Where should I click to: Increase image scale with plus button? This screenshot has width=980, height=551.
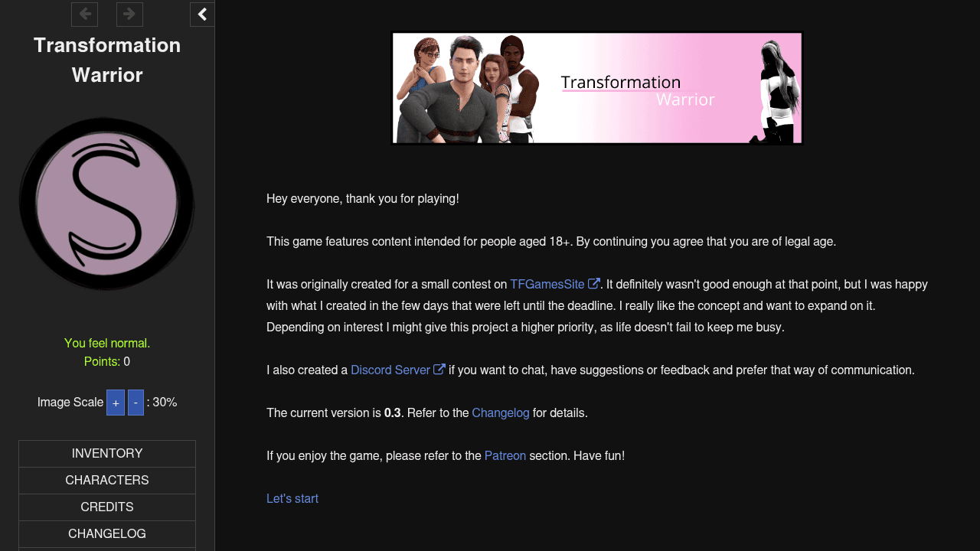coord(116,403)
